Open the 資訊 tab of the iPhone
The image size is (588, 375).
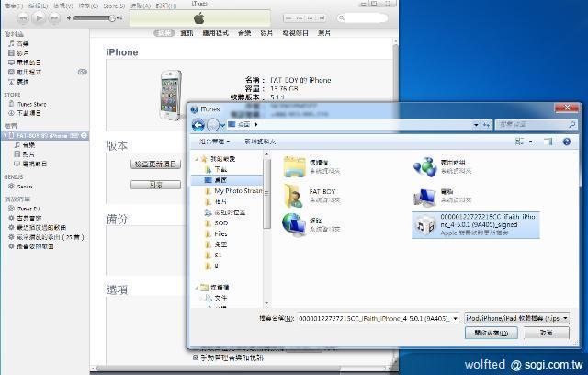187,33
